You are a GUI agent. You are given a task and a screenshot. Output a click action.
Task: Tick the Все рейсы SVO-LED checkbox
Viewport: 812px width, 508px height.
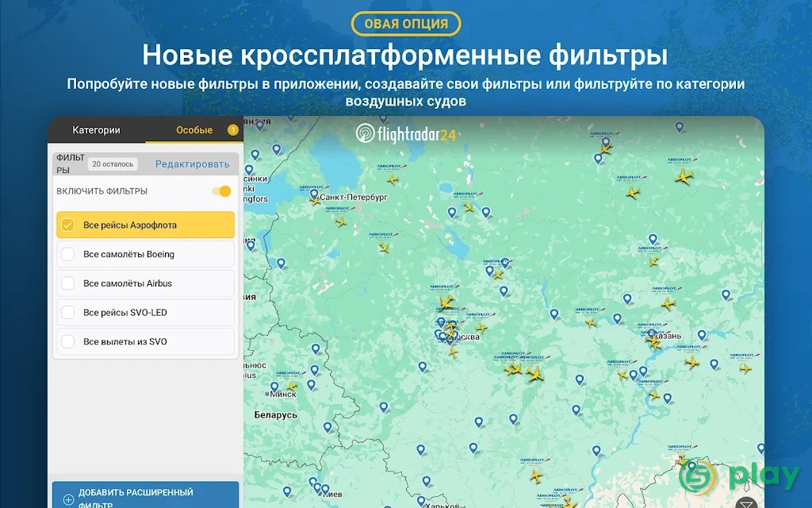(x=68, y=312)
